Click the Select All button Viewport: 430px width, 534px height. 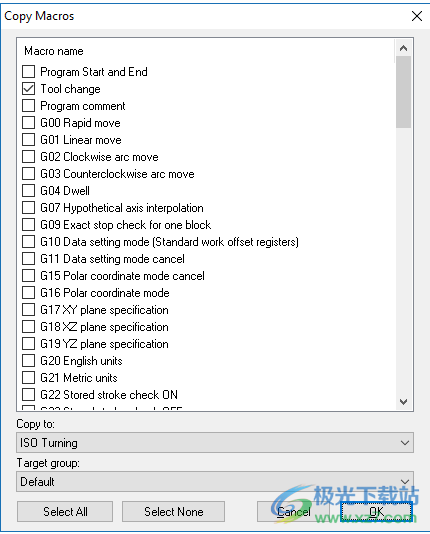point(65,512)
